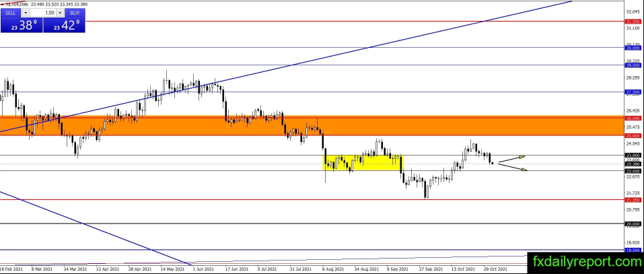Click the black 20.000 price level label
The image size is (644, 274).
[x=632, y=224]
